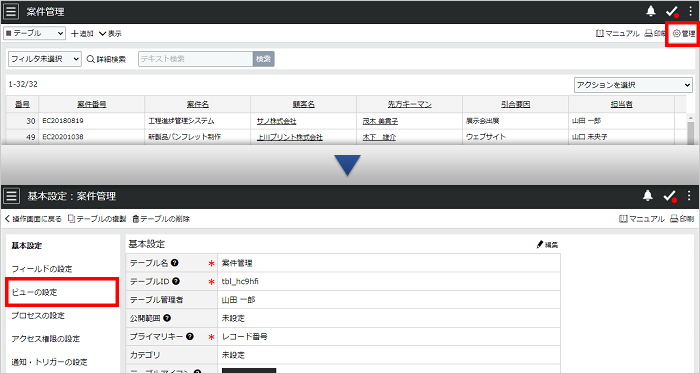This screenshot has height=374, width=700.
Task: Open マニュアル on 案件管理 list screen
Action: (x=617, y=33)
